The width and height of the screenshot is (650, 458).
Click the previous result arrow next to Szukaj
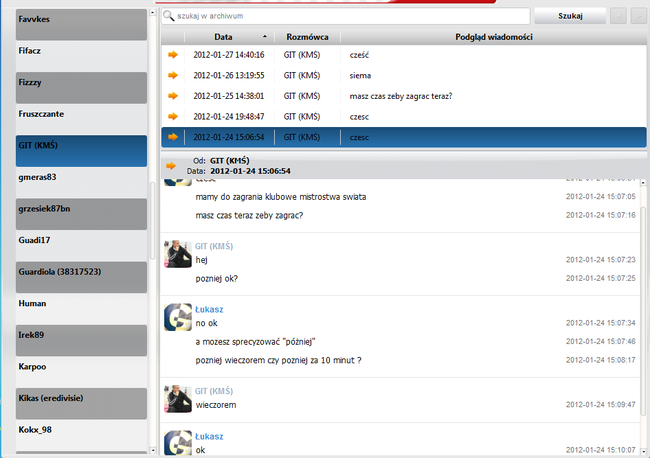click(619, 16)
